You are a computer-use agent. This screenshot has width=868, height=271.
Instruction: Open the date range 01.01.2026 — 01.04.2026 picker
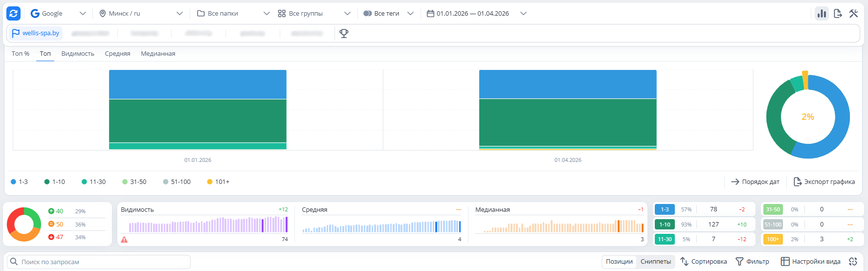477,14
